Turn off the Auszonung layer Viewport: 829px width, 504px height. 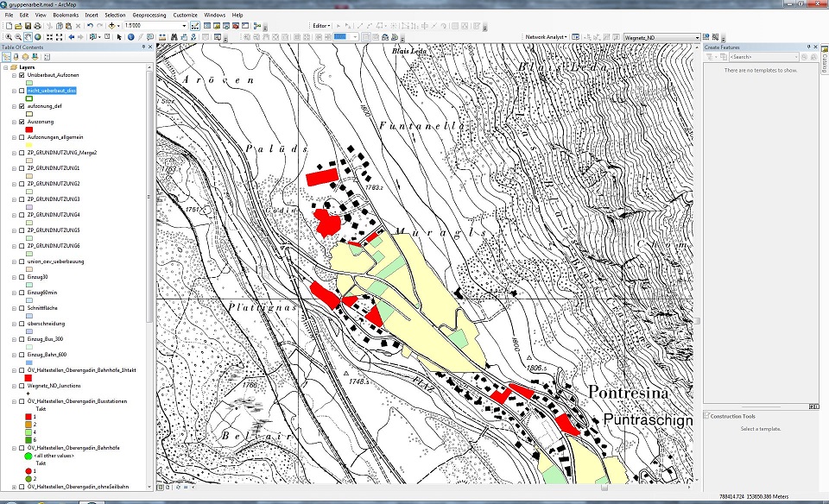click(22, 122)
